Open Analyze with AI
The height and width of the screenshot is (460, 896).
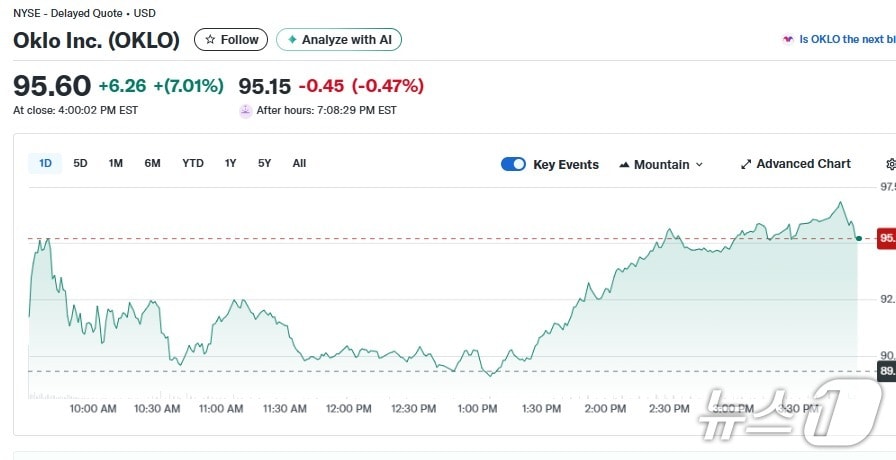pos(338,40)
